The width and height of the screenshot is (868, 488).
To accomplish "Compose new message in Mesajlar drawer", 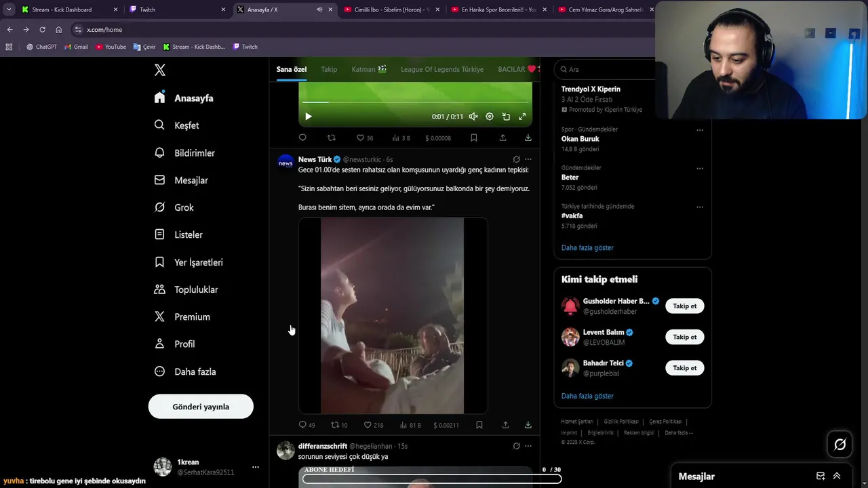I will [821, 476].
